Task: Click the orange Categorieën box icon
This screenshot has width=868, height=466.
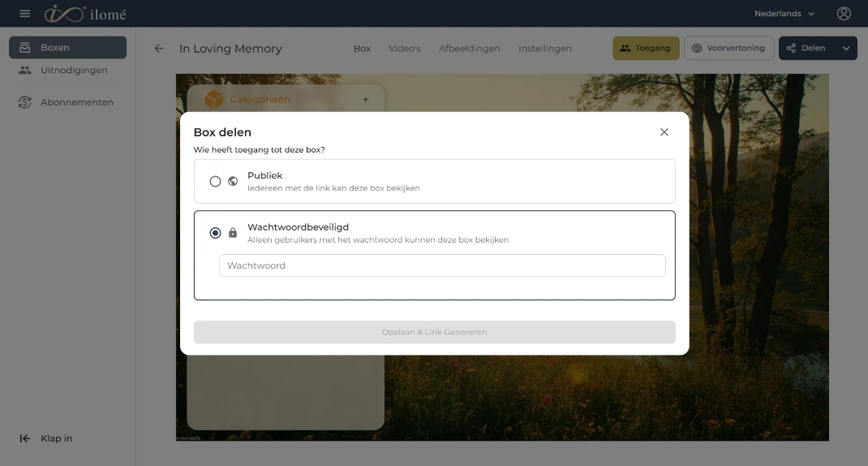Action: 213,99
